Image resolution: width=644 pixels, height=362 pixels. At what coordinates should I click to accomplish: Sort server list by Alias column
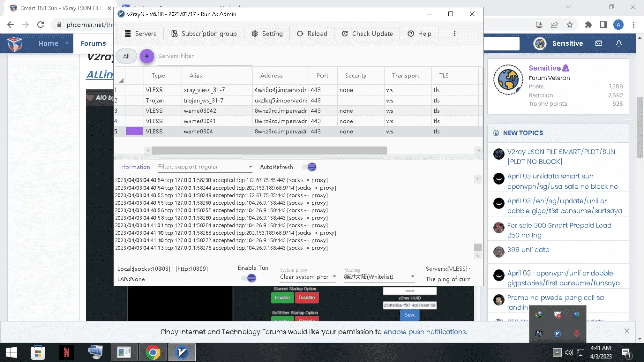196,76
